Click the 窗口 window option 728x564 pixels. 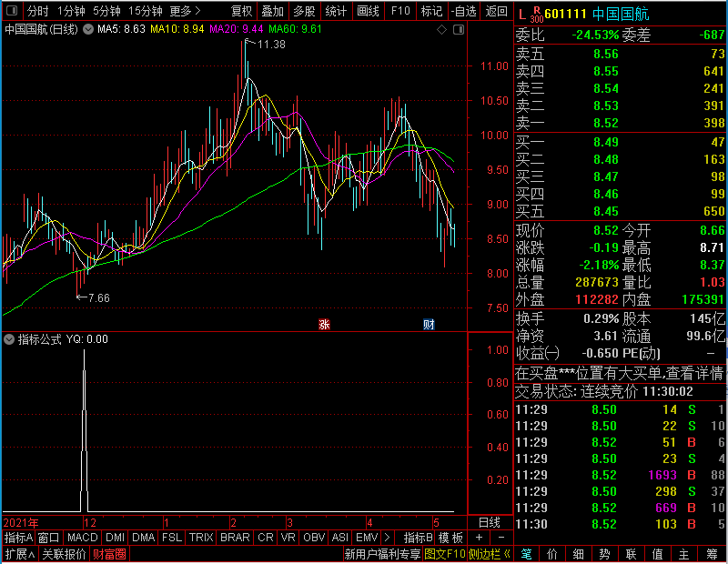49,538
